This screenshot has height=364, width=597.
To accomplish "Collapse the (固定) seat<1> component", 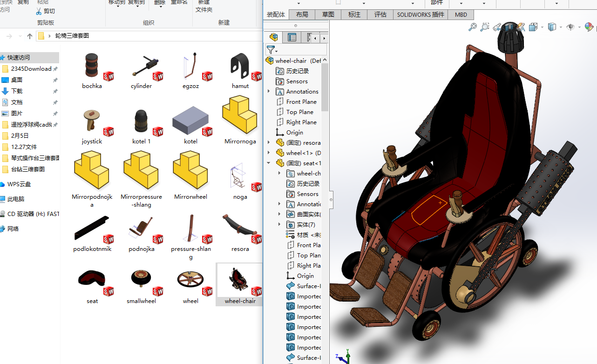I will tap(269, 163).
